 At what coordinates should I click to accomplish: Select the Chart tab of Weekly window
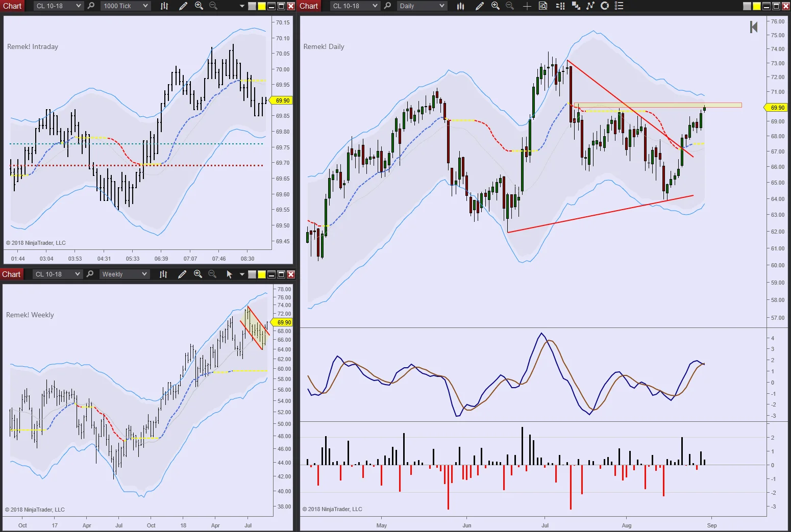(11, 274)
